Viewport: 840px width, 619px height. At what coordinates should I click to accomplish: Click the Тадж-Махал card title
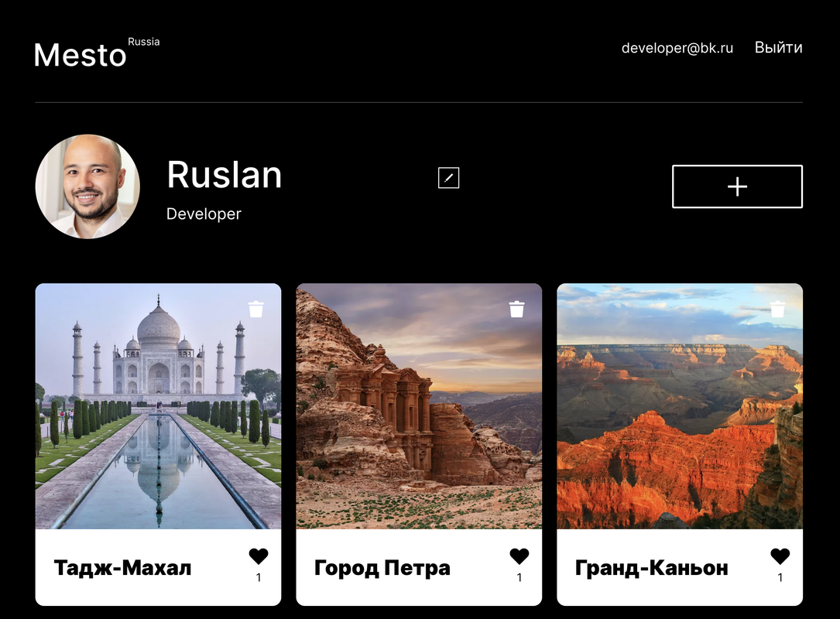[122, 568]
